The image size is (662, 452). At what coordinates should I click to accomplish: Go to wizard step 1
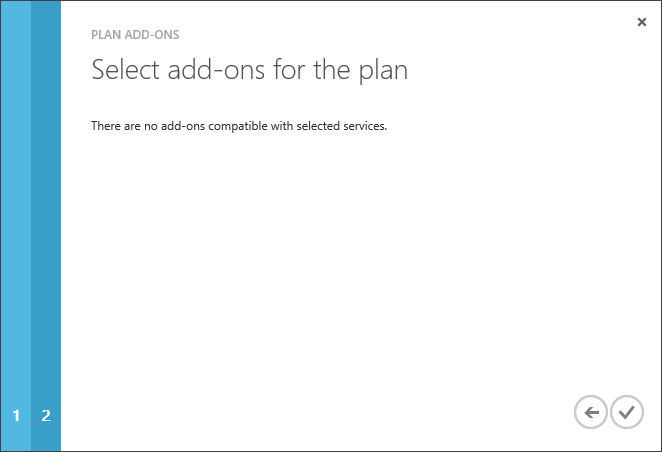(x=16, y=415)
